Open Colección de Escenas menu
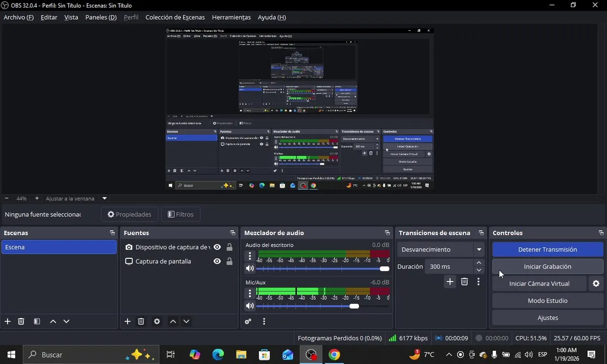 tap(175, 17)
